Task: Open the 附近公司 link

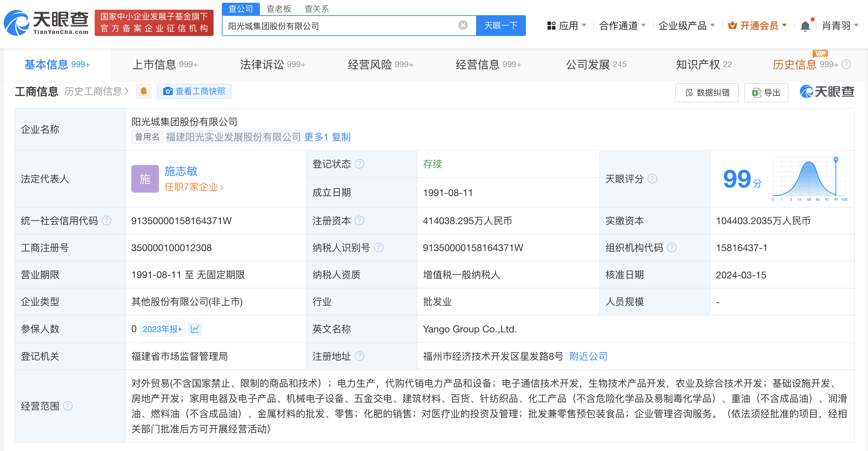Action: [588, 356]
